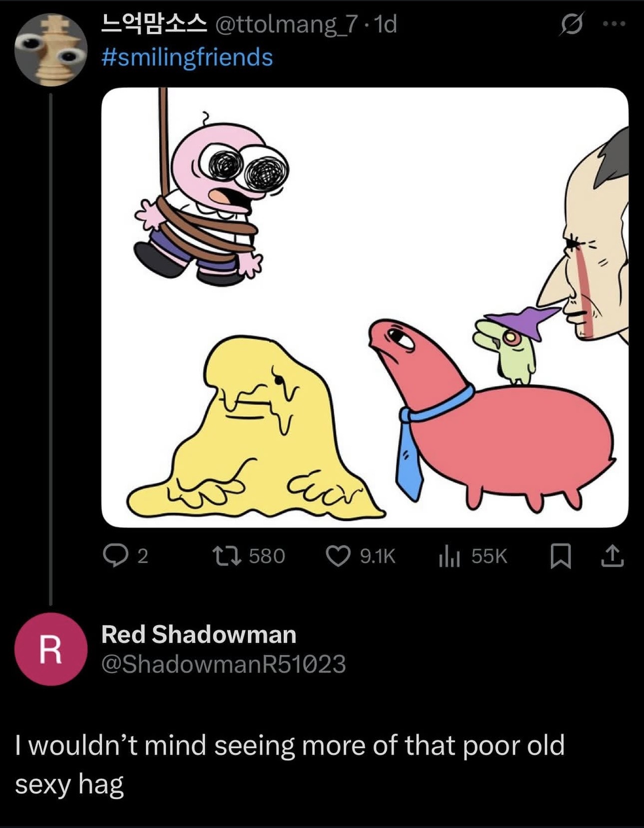Open Red Shadowman's R avatar
This screenshot has width=644, height=828.
50,649
